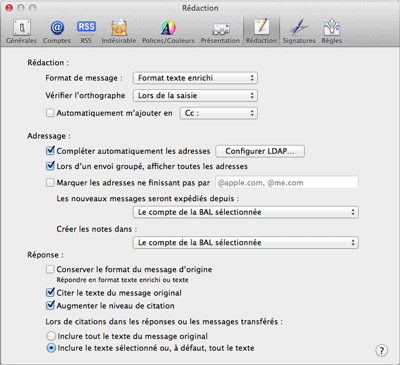Open the Signatures preferences pane

tap(299, 32)
